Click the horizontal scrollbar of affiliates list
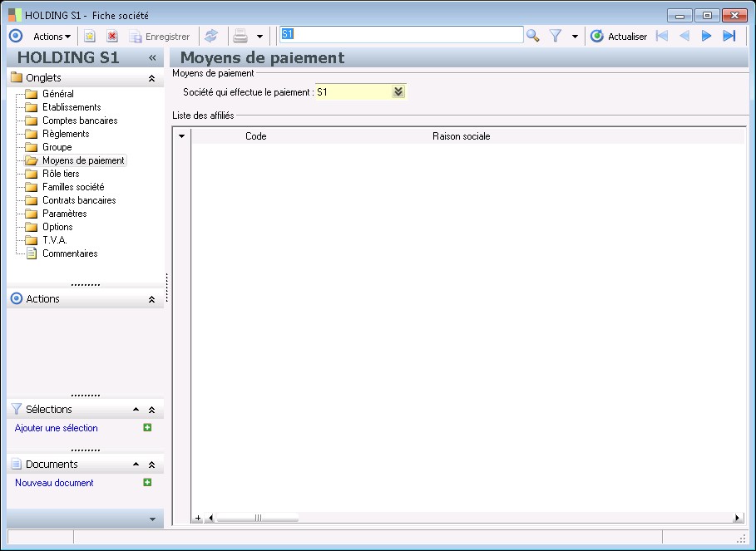This screenshot has width=756, height=551. pyautogui.click(x=257, y=518)
